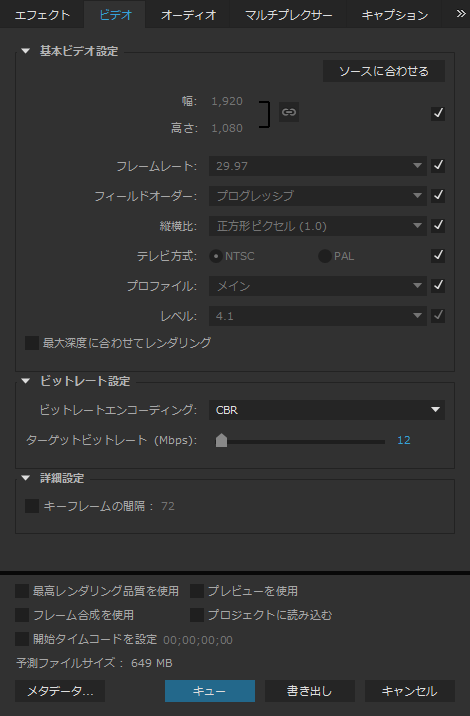Collapse the ビットレート設定 section triangle
This screenshot has width=470, height=716.
(25, 381)
